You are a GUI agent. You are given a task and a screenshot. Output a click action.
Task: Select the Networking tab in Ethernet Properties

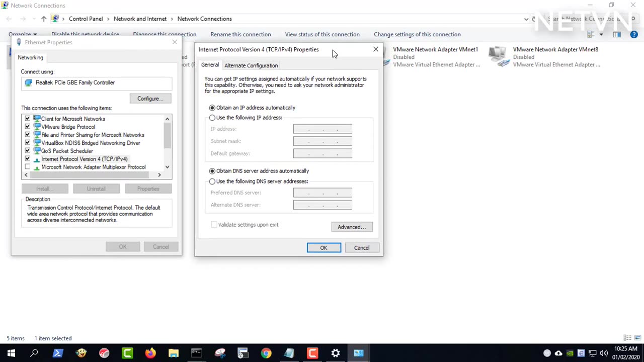pyautogui.click(x=31, y=57)
